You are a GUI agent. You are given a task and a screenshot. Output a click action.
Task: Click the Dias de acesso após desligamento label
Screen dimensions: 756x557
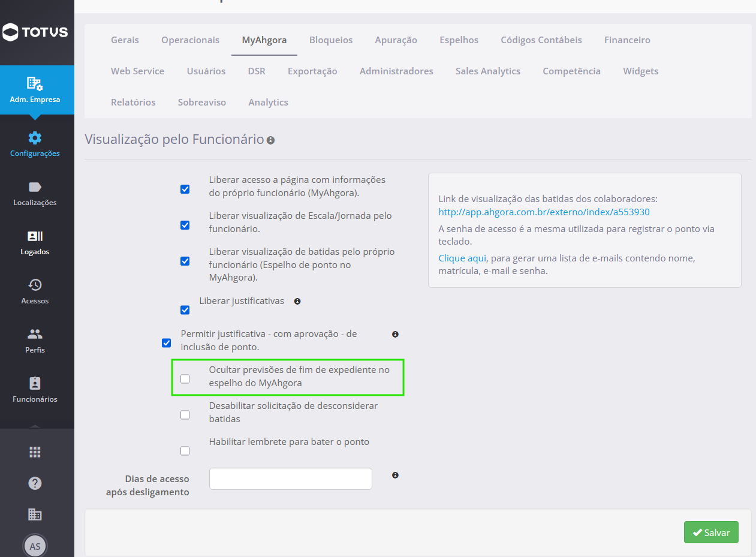pos(147,486)
